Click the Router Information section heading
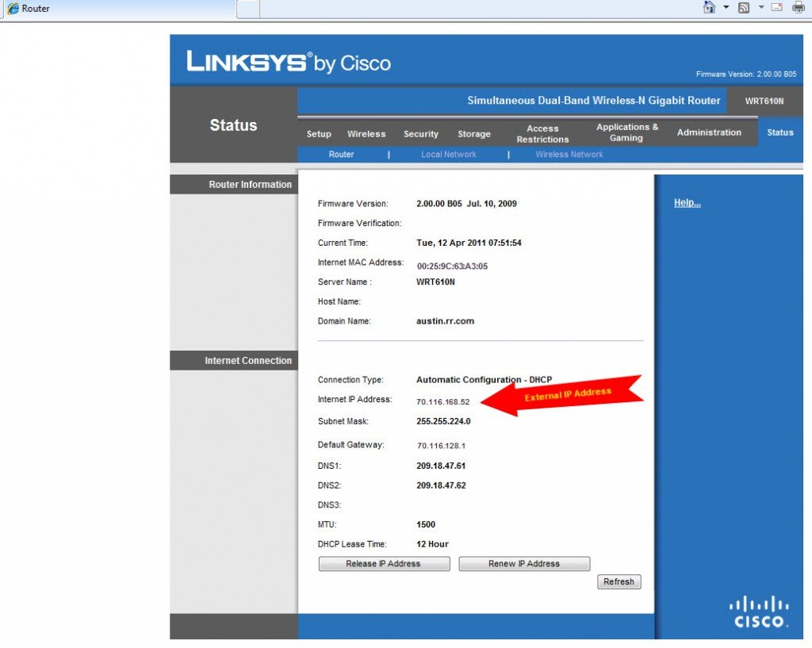This screenshot has height=648, width=812. (250, 184)
